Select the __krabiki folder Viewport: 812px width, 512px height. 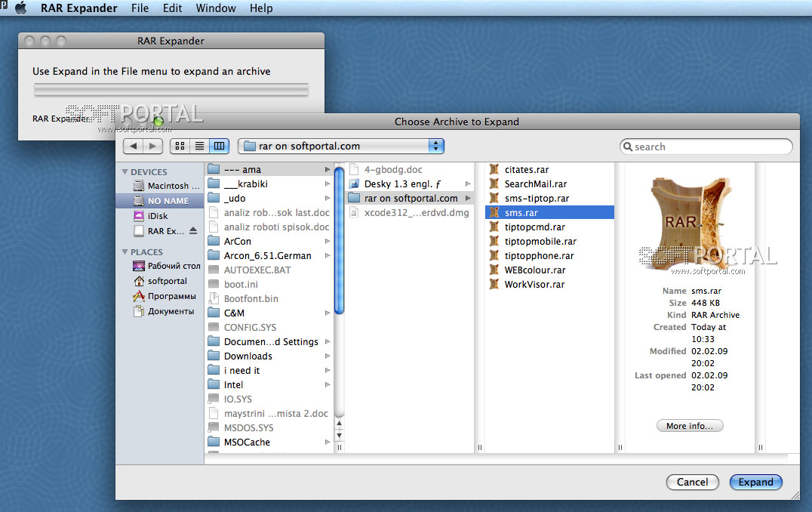(269, 184)
